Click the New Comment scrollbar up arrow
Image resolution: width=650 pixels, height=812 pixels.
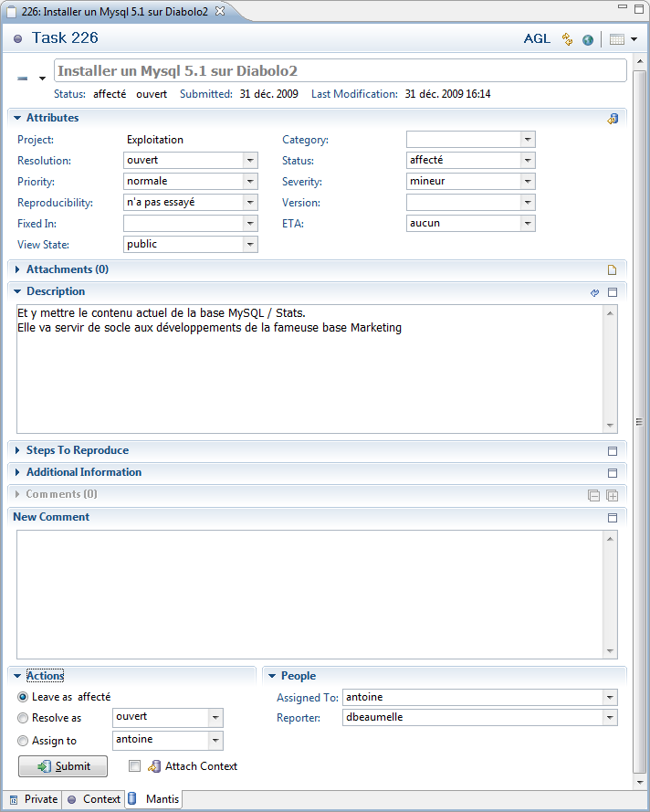[610, 539]
